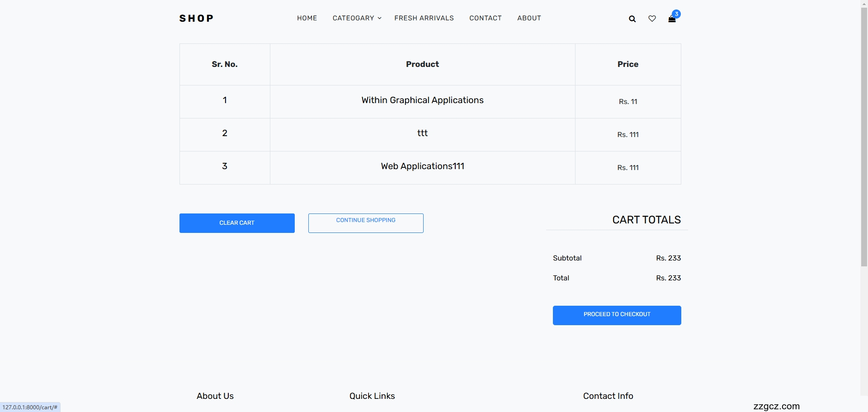The width and height of the screenshot is (868, 412).
Task: Open the CATEOGARY navigation menu
Action: [353, 18]
